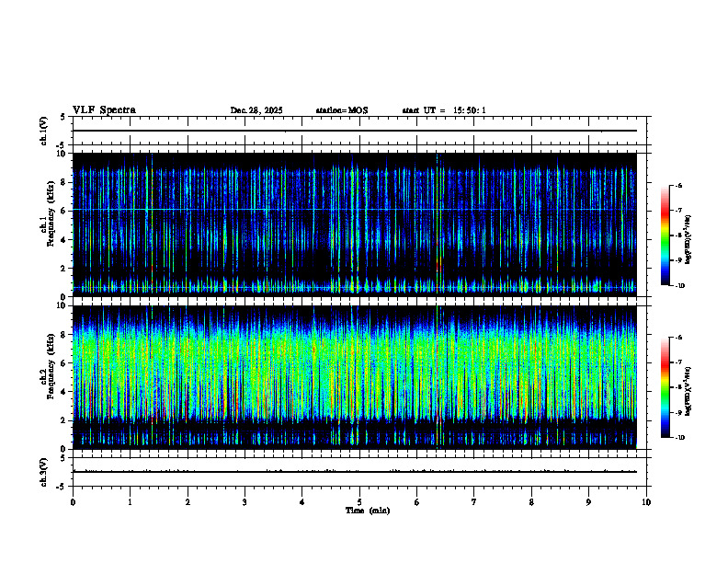The width and height of the screenshot is (728, 563).
Task: Click time axis tick label "10"
Action: pyautogui.click(x=646, y=502)
